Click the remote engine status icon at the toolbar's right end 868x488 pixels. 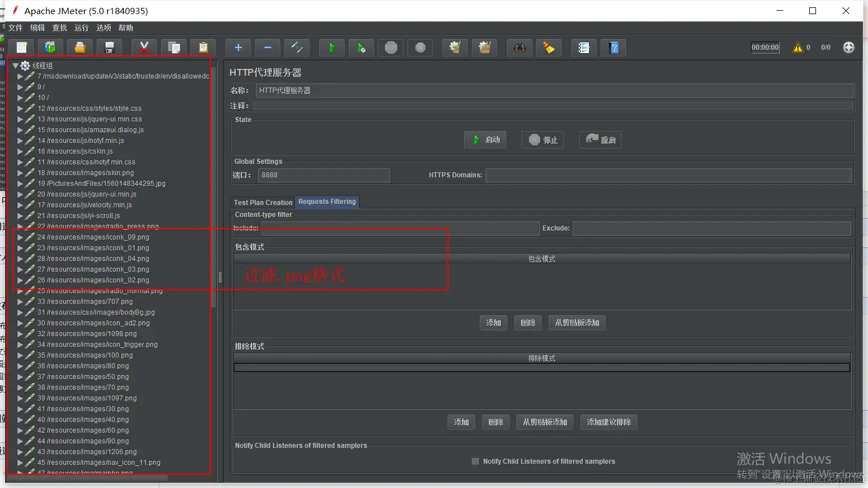click(x=849, y=47)
